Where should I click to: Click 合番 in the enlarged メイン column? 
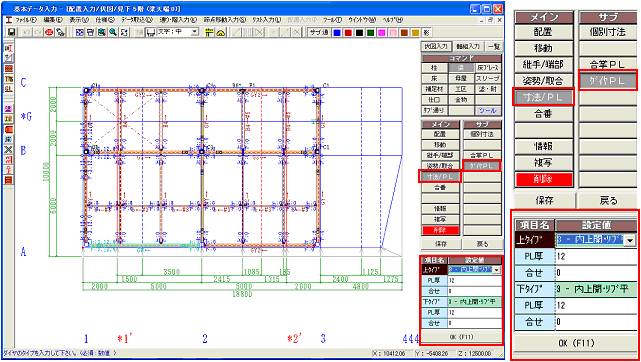coord(544,114)
